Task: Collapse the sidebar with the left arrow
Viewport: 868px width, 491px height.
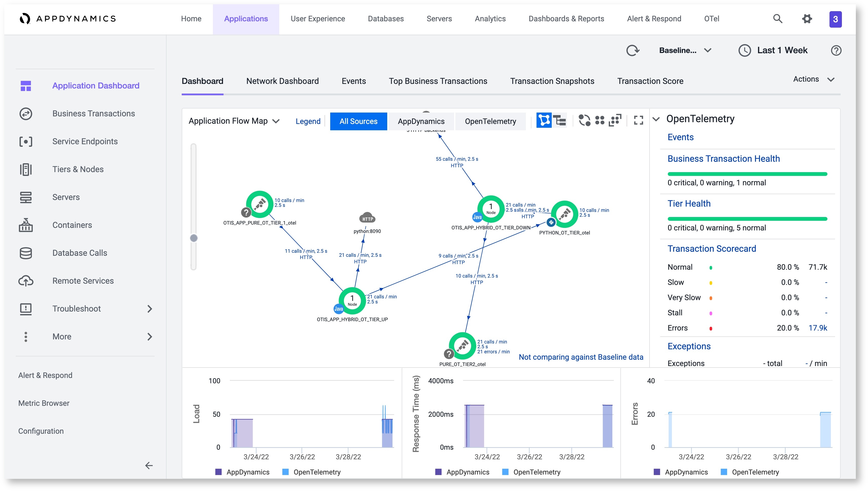Action: 149,465
